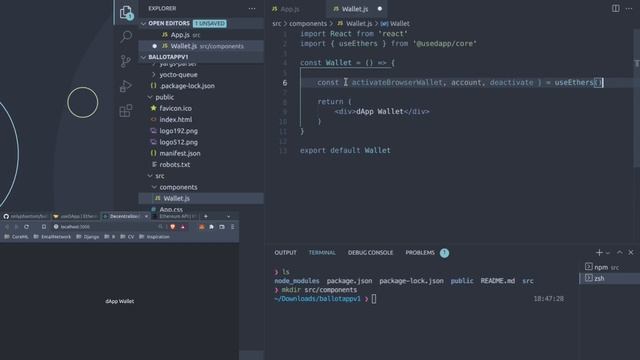Open the Source Control view
The image size is (640, 360).
126,61
